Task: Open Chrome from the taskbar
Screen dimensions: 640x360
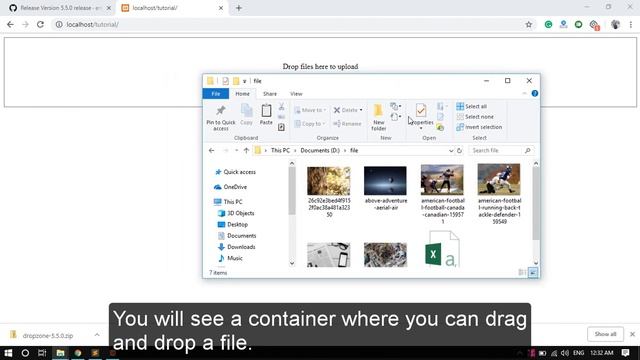Action: pos(78,353)
